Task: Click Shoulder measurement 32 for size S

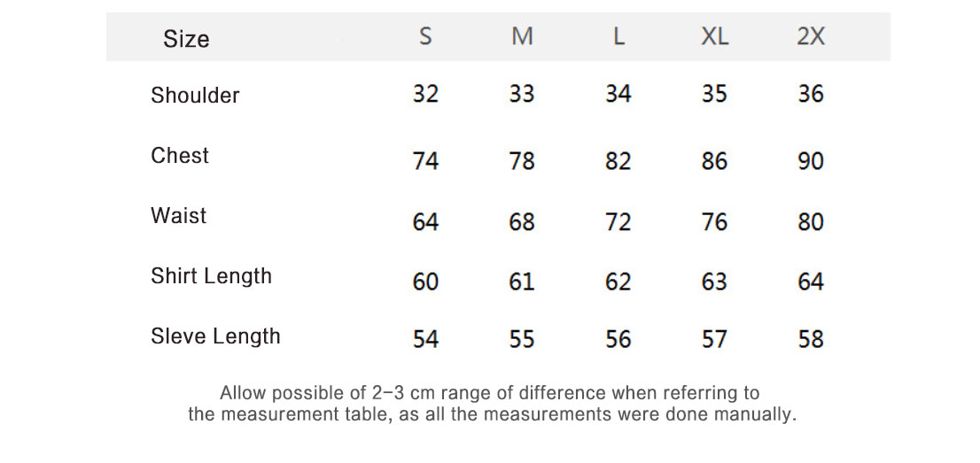Action: (x=425, y=94)
